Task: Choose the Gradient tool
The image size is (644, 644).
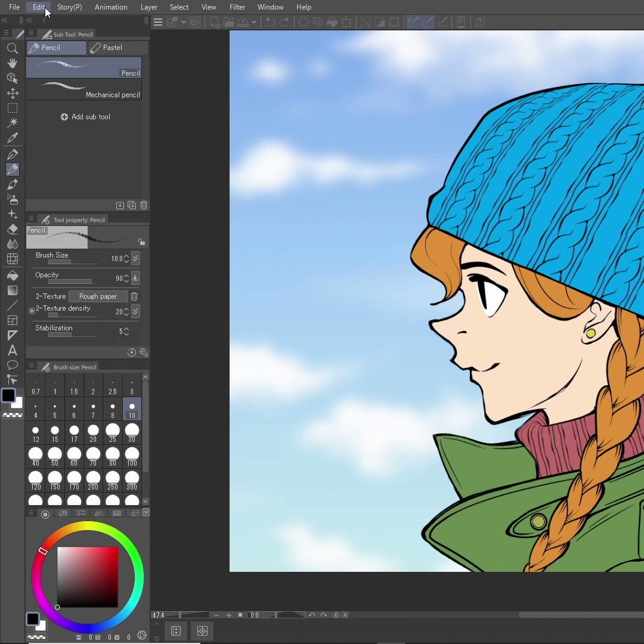Action: [x=13, y=290]
